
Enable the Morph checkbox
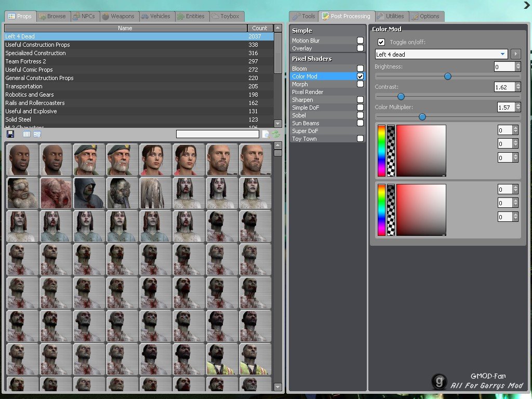tap(361, 84)
